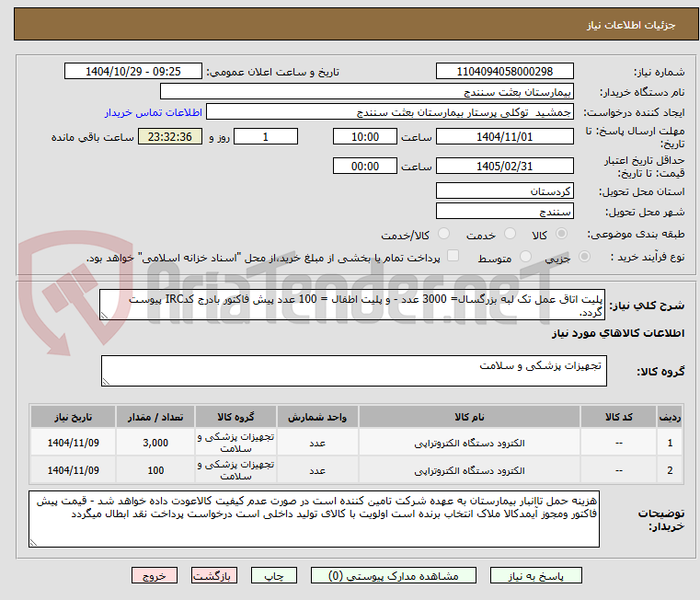Click the validity hour 00:00 field
Screen dimensions: 700x600
tap(365, 166)
